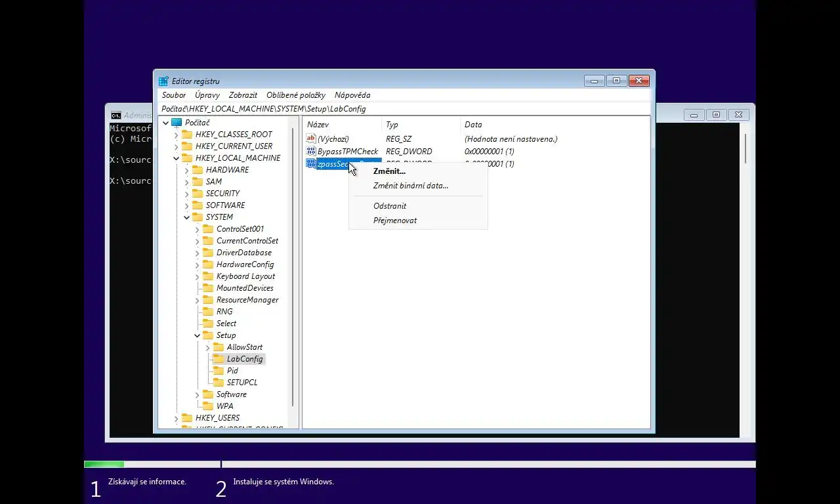Collapse the Setup key arrow
This screenshot has width=840, height=504.
pos(198,335)
